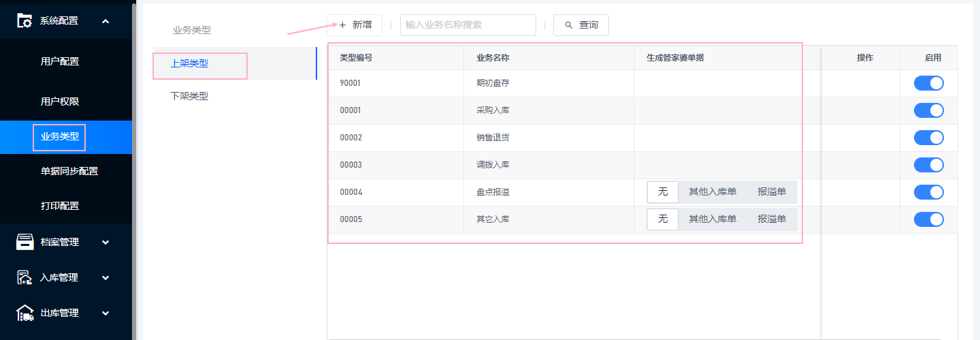Turn off the switch for 其它入库
This screenshot has width=980, height=340.
pos(929,219)
